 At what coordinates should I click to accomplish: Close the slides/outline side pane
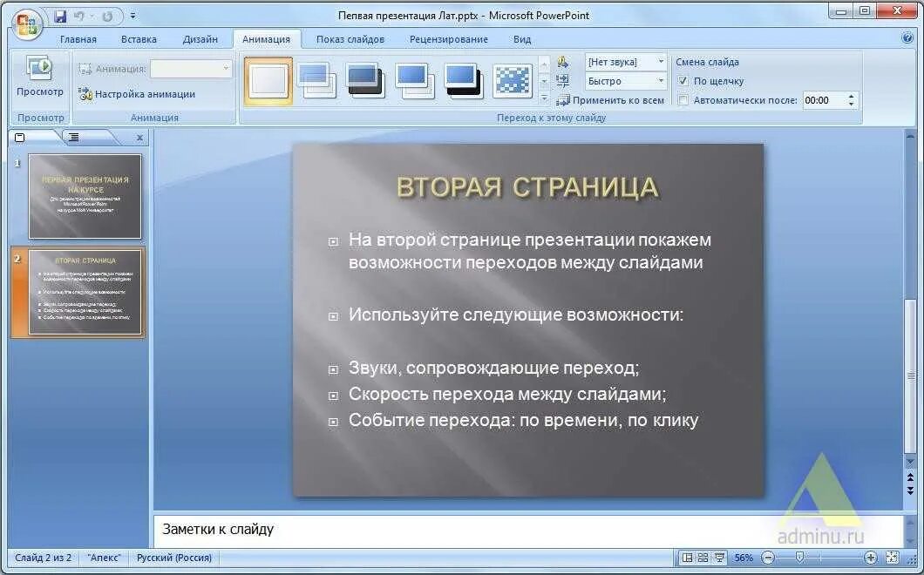(139, 138)
